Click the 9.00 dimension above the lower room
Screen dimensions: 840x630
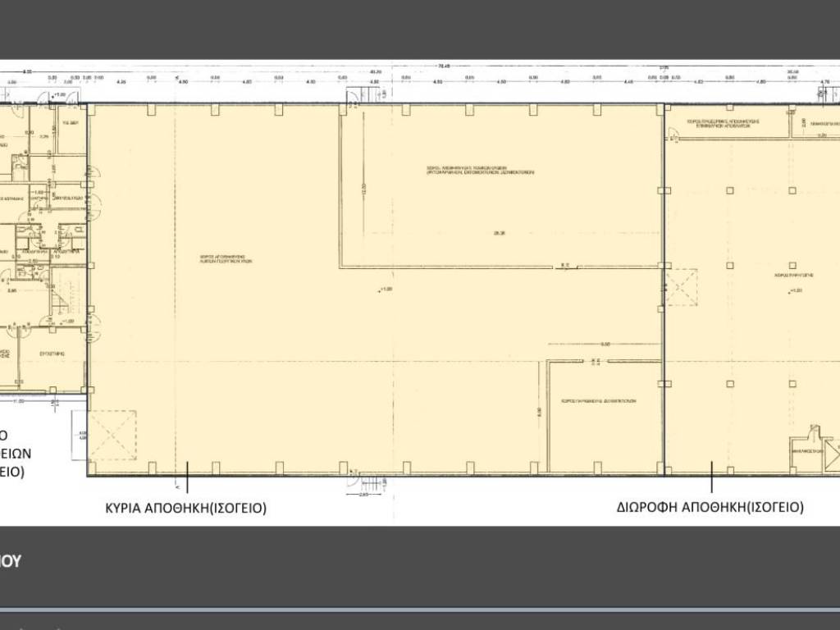[x=605, y=344]
